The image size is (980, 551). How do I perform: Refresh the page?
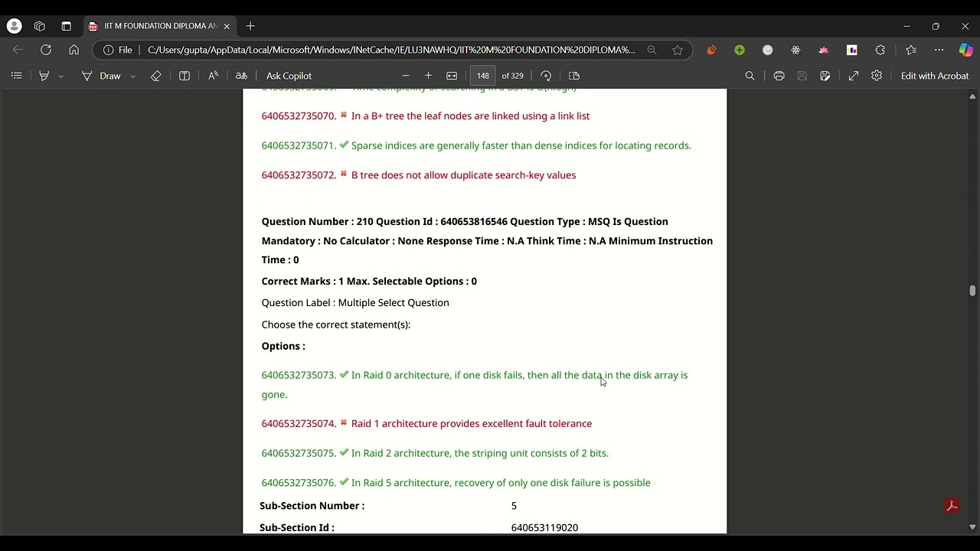point(46,50)
